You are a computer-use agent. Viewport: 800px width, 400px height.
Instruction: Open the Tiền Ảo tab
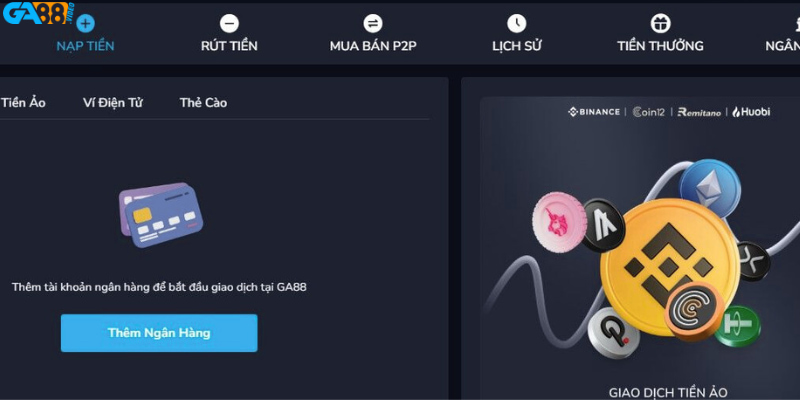coord(23,103)
